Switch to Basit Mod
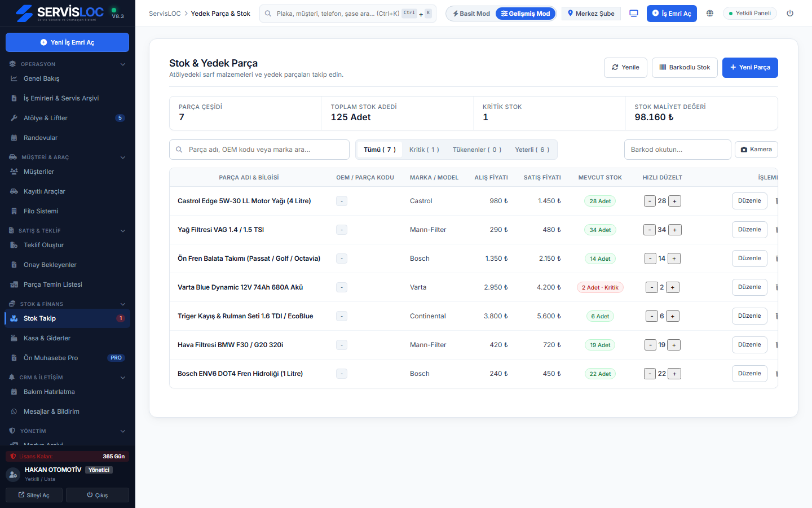 coord(471,14)
